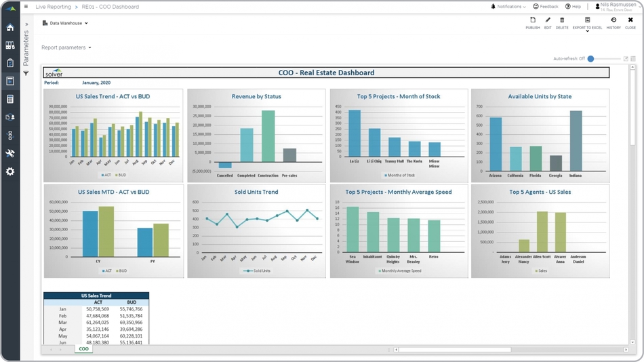Open the Notifications menu
Viewport: 644px width, 362px height.
tap(508, 7)
